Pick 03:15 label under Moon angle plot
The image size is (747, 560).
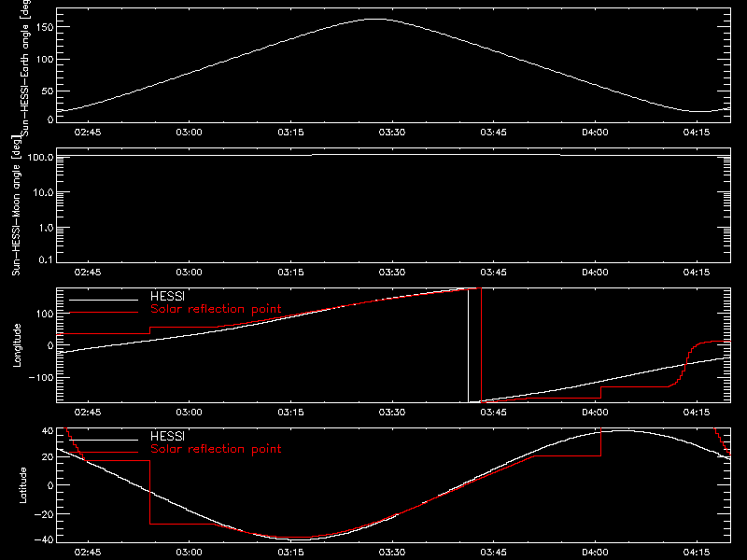[290, 273]
